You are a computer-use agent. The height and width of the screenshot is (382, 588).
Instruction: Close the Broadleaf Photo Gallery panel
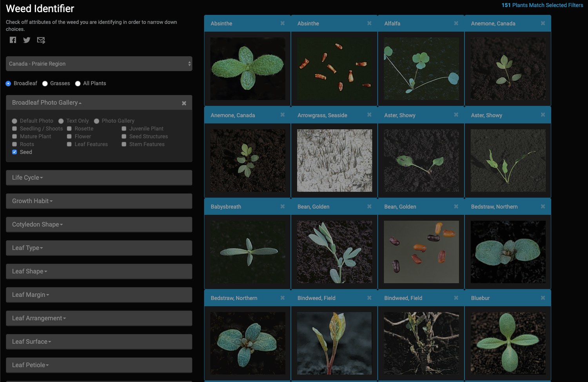point(184,103)
